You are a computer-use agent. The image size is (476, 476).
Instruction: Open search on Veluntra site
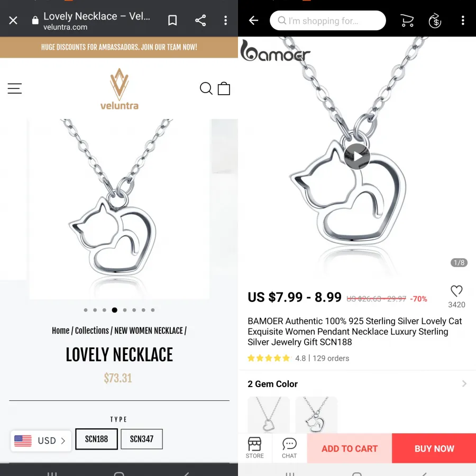pos(206,88)
